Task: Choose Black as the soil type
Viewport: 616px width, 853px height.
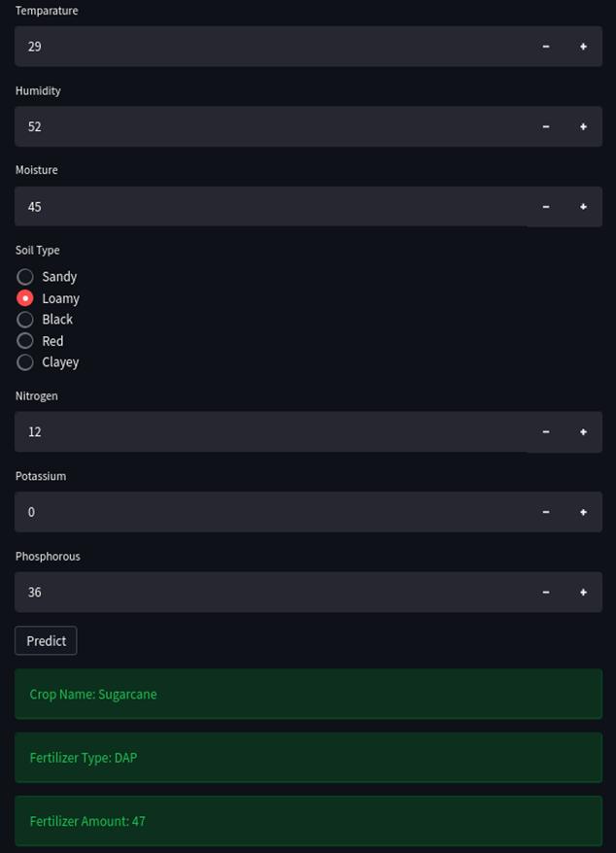Action: (x=25, y=320)
